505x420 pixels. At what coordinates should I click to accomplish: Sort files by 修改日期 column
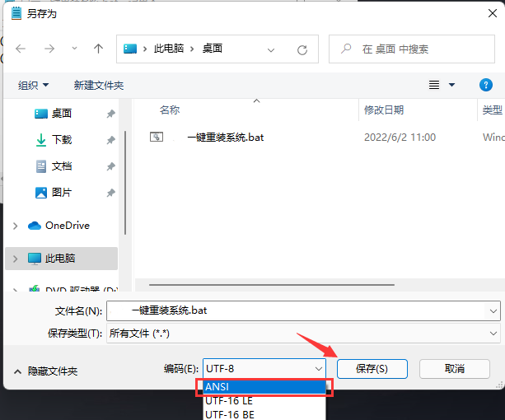click(x=384, y=110)
